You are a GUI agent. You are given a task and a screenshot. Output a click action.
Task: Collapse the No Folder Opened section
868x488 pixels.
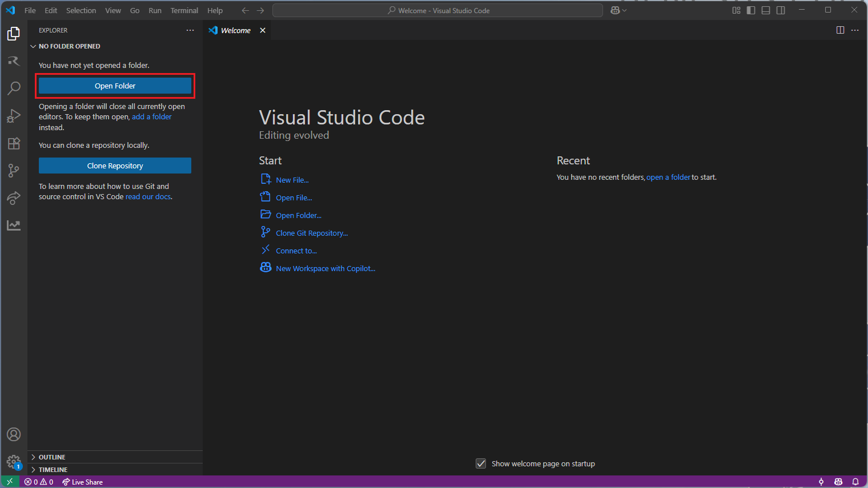coord(69,46)
